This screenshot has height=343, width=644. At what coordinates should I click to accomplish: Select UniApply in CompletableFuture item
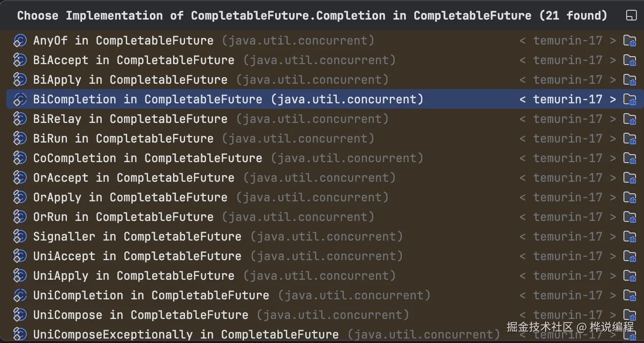133,276
